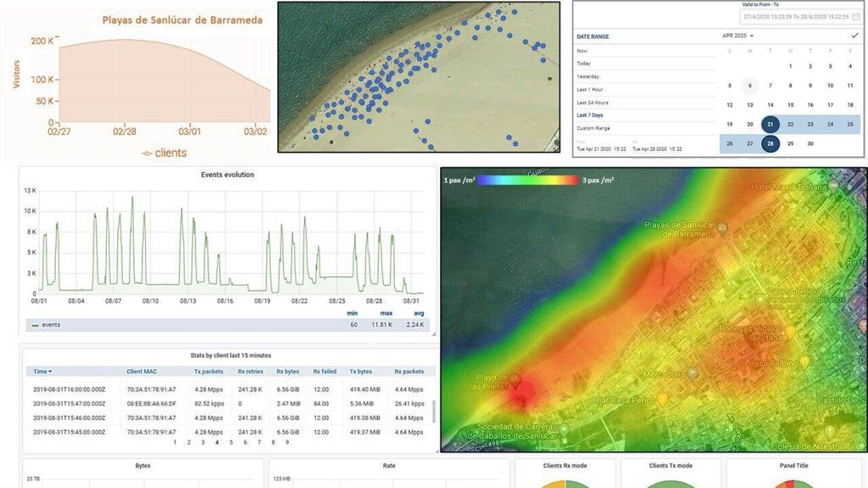Click the stats table vertical scrollbar
Screen dimensions: 868x488
(x=433, y=411)
